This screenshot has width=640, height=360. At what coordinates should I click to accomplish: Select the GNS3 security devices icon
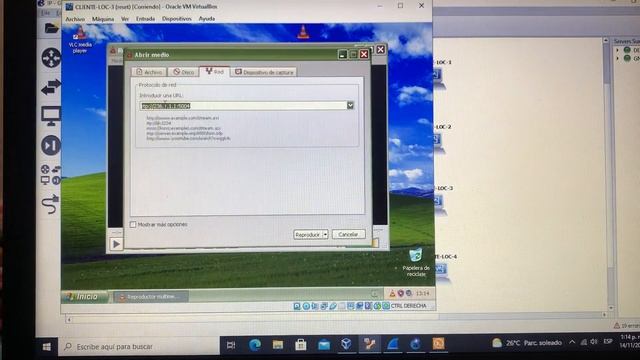click(51, 145)
